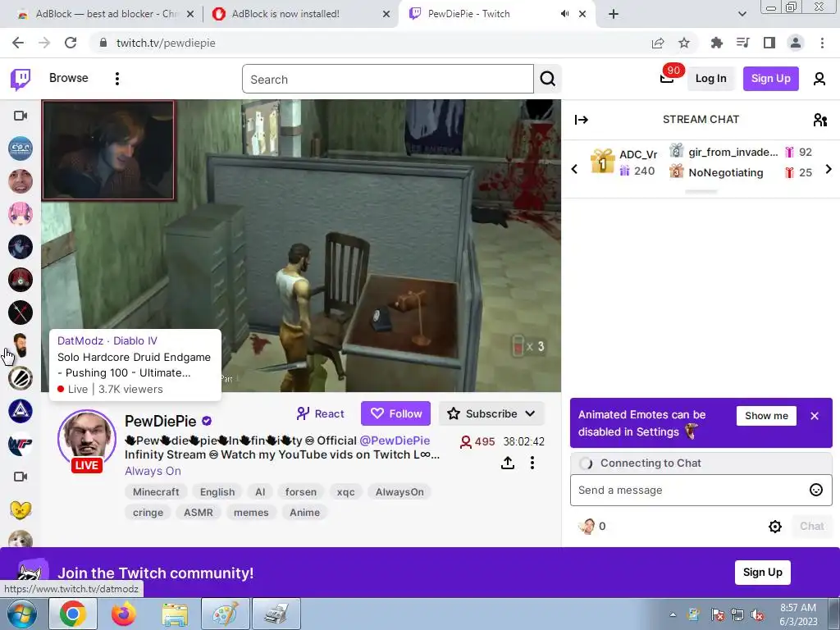Image resolution: width=840 pixels, height=630 pixels.
Task: Open Paint from the taskbar
Action: tap(225, 614)
